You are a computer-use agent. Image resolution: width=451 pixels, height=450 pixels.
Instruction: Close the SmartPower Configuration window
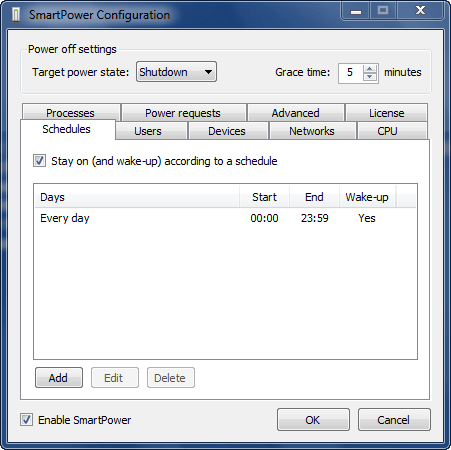[421, 11]
